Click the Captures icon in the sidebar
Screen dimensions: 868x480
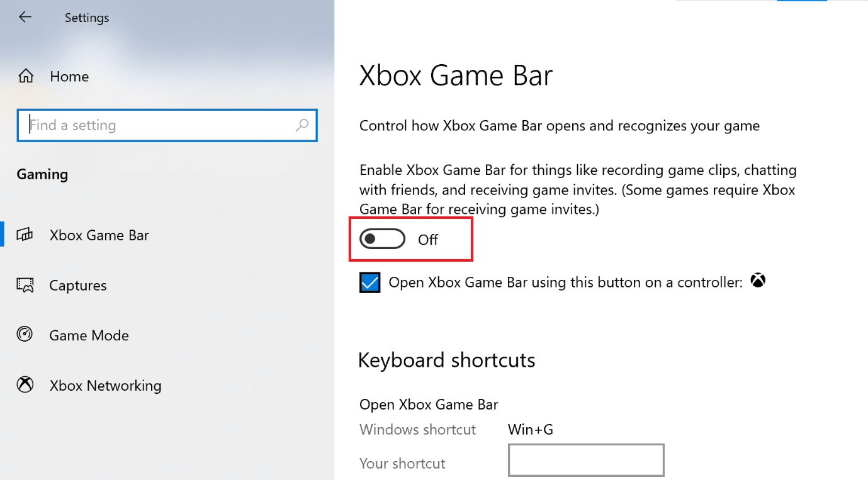coord(25,284)
